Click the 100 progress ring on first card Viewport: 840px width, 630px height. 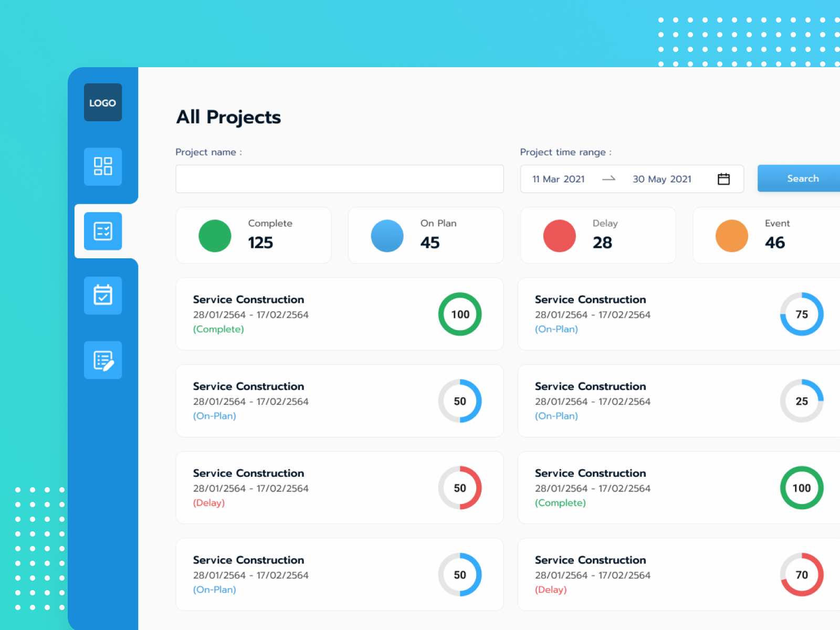459,314
